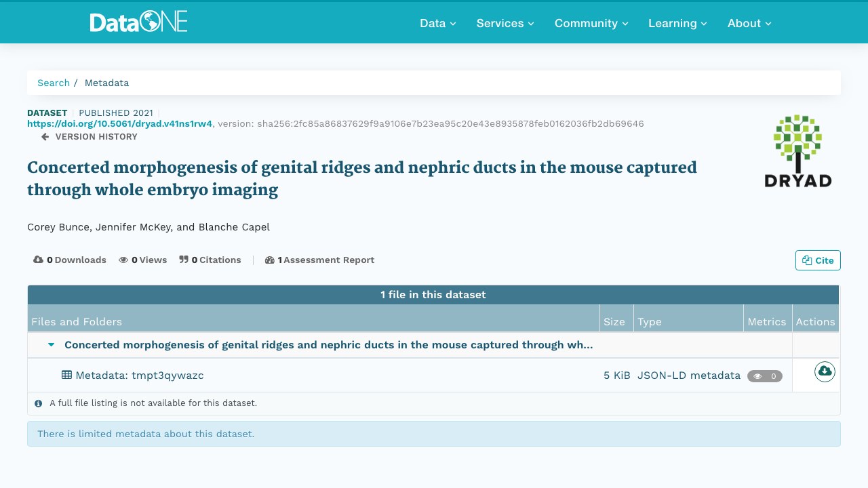Click the Cite button

818,260
